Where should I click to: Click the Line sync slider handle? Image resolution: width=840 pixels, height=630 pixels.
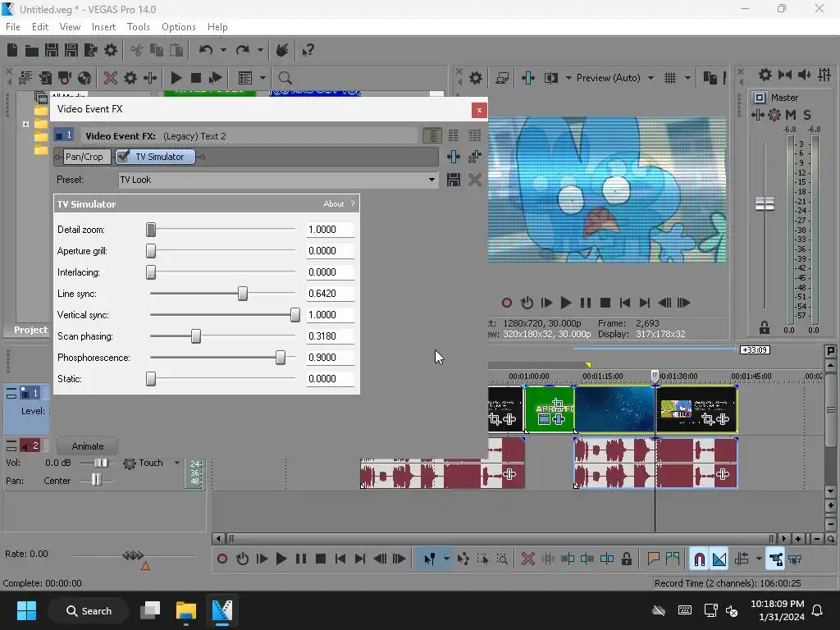coord(243,294)
